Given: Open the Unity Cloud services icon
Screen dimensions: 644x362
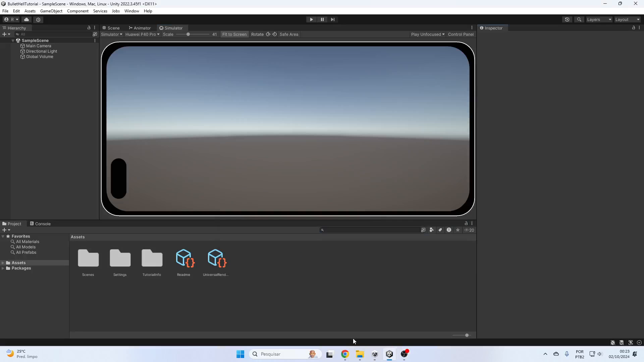Looking at the screenshot, I should [x=26, y=19].
